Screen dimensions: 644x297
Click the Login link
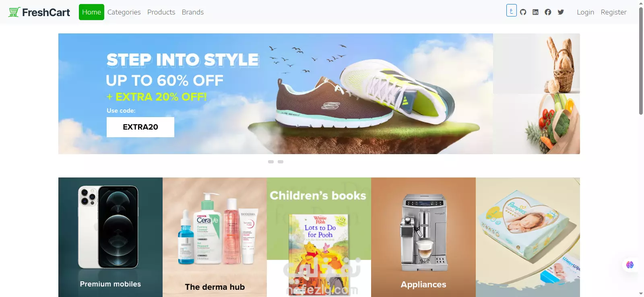tap(585, 12)
